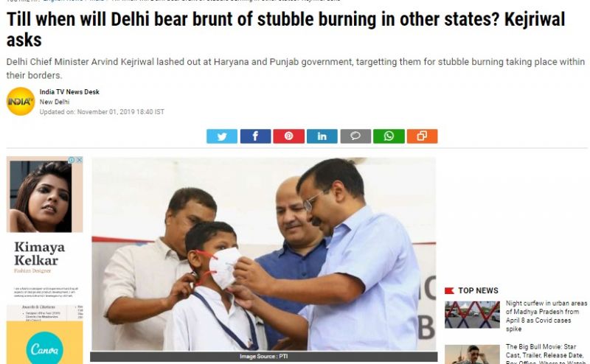Open ad info icon on sidebar ad

(72, 160)
